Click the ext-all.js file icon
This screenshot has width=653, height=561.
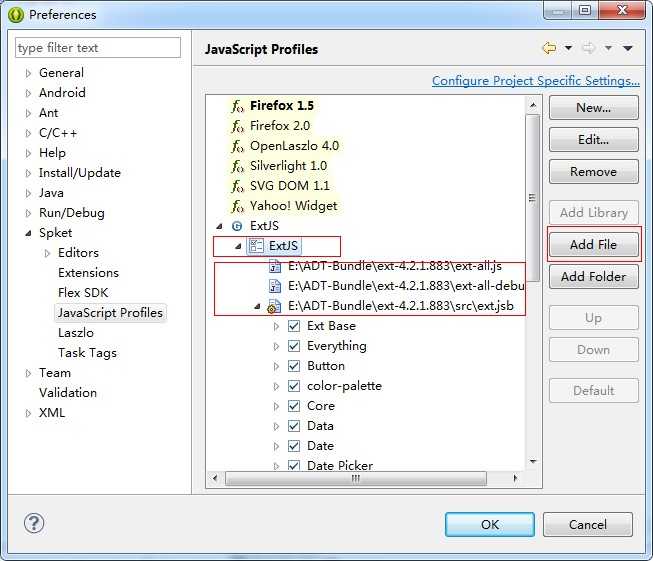pos(275,266)
